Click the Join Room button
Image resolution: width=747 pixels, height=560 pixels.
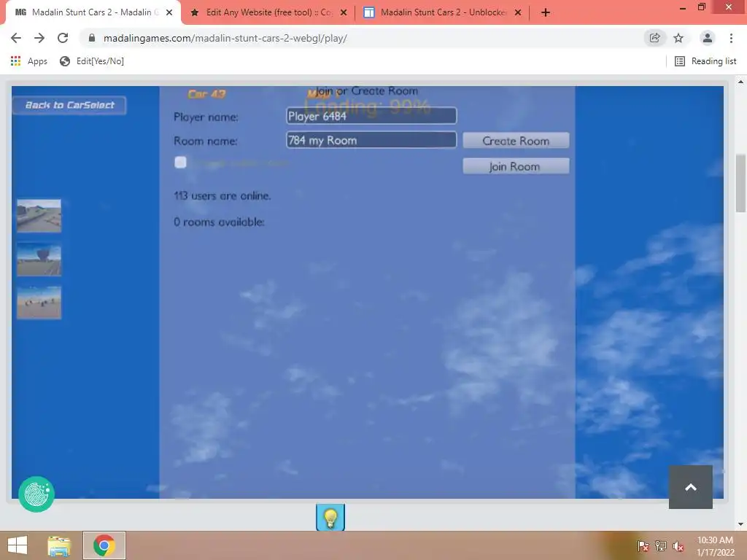516,166
